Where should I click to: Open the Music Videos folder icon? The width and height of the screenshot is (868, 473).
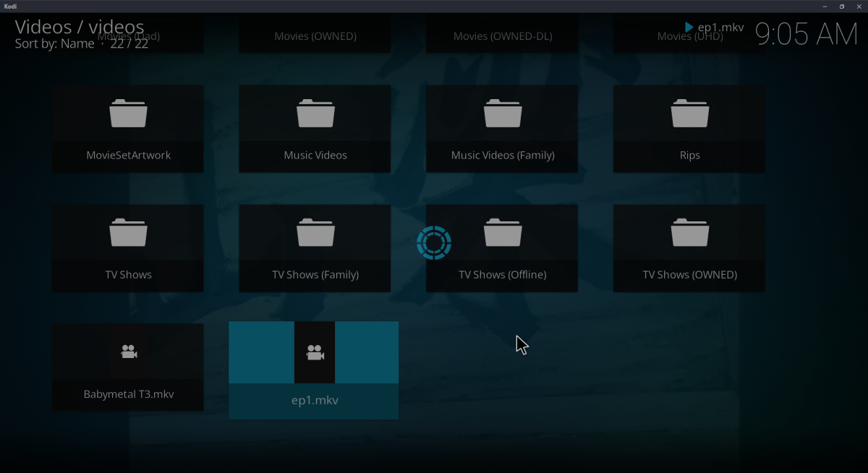coord(315,114)
